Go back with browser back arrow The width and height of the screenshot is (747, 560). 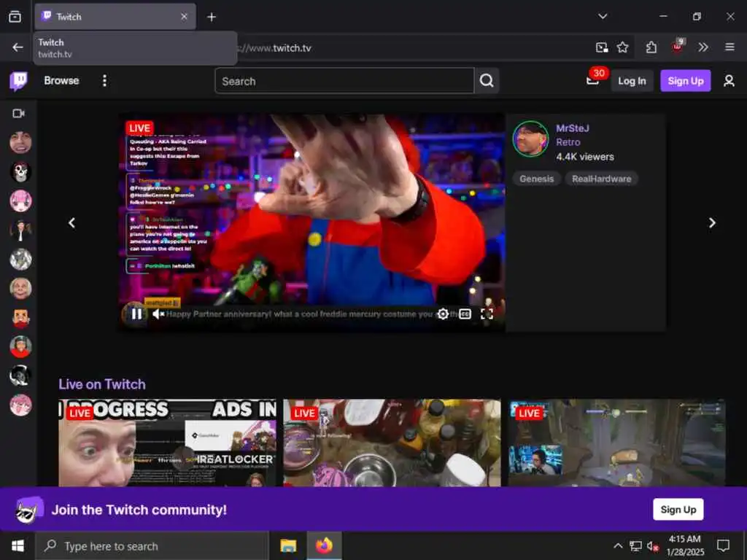pos(18,47)
